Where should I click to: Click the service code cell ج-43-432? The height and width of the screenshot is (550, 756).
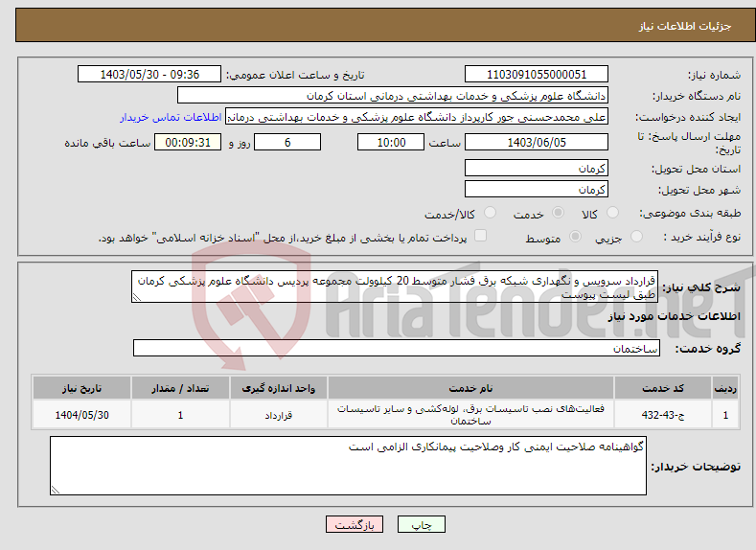(x=663, y=415)
